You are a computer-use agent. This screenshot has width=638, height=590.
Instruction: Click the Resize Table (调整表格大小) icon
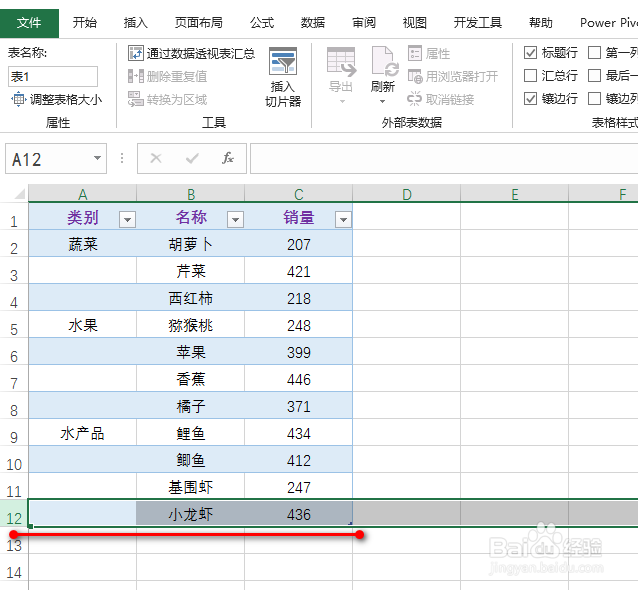point(18,99)
